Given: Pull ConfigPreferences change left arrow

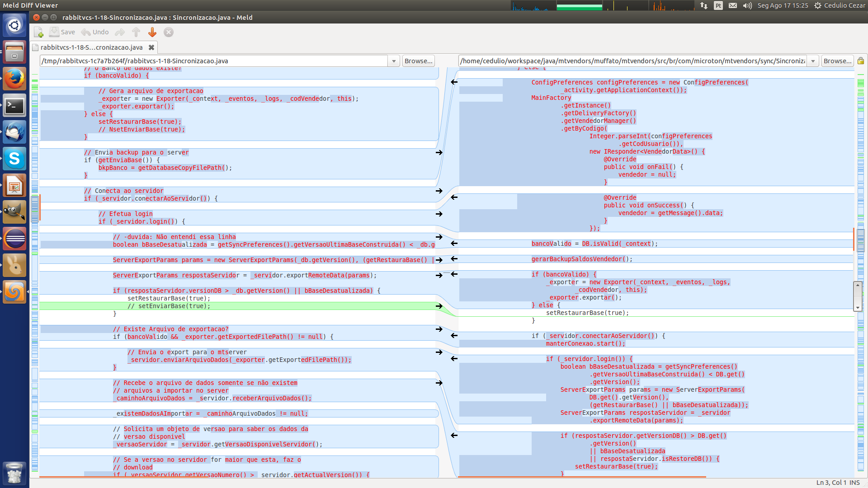Looking at the screenshot, I should tap(454, 82).
